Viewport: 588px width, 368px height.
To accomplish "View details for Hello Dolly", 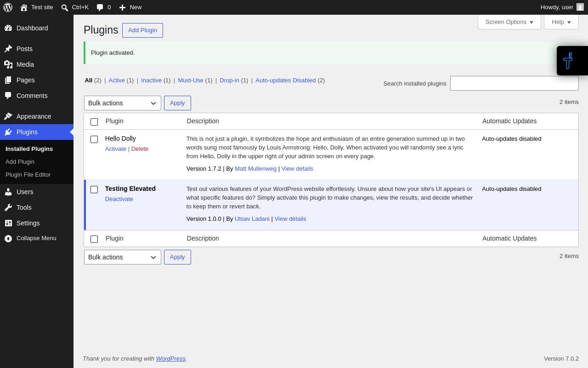I will [x=297, y=168].
